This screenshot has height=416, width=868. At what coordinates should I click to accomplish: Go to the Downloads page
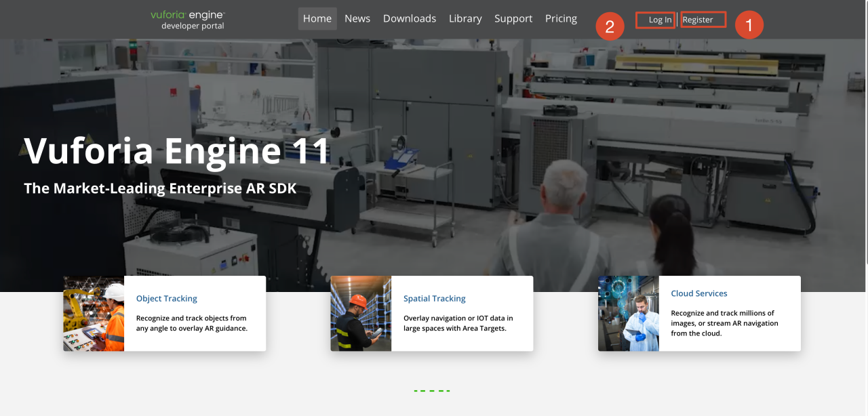[x=410, y=19]
